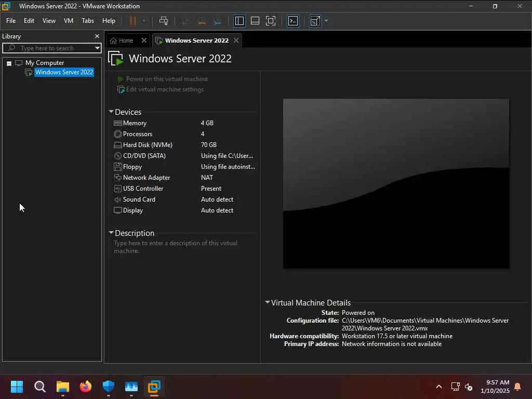The image size is (532, 399).
Task: Open the Processors device entry
Action: point(137,134)
